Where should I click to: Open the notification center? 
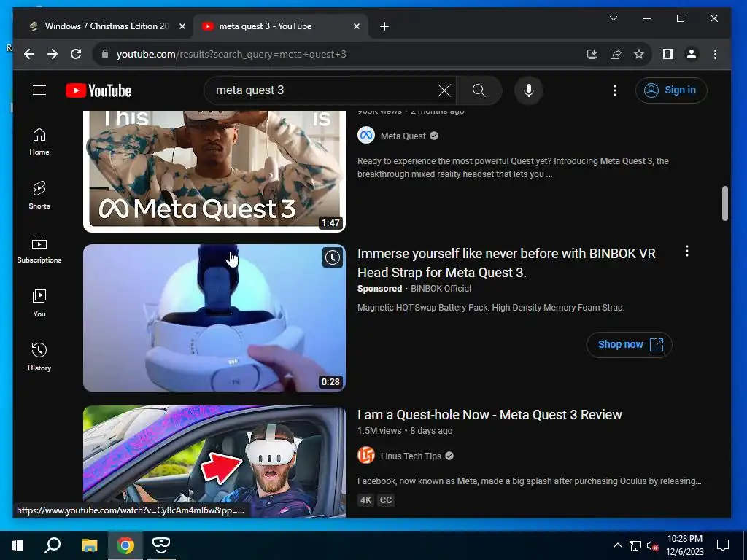tap(723, 545)
